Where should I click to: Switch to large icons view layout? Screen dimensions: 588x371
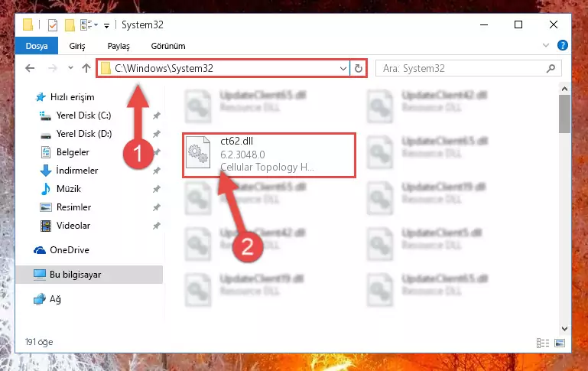click(560, 343)
